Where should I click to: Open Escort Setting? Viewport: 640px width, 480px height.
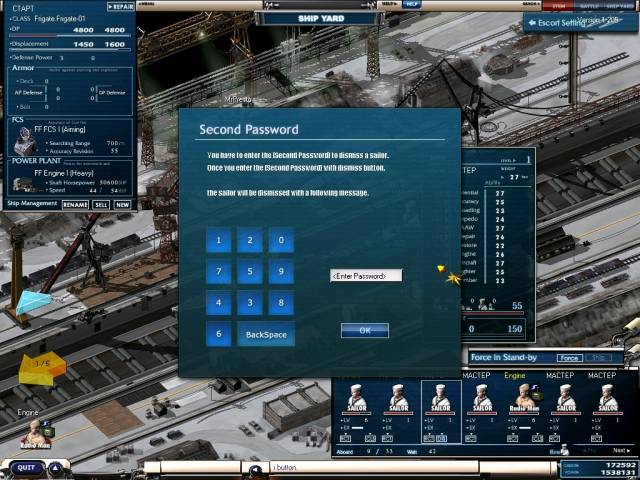click(580, 22)
